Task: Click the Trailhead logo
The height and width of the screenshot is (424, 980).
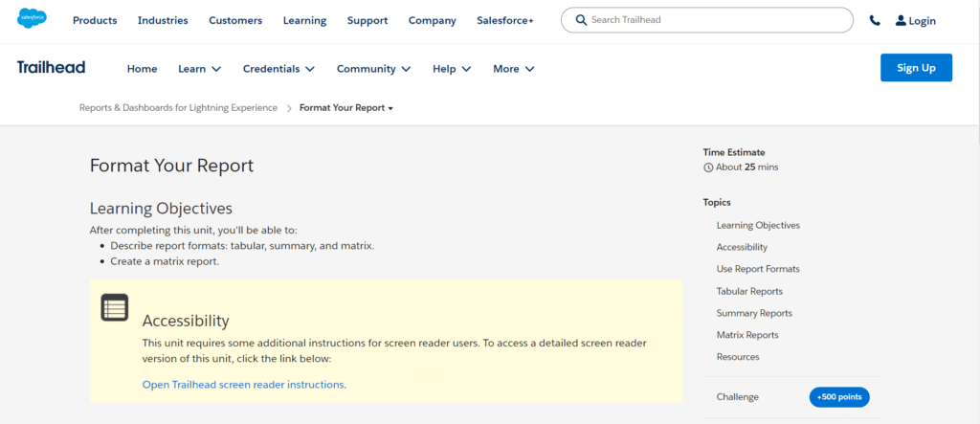Action: (52, 68)
